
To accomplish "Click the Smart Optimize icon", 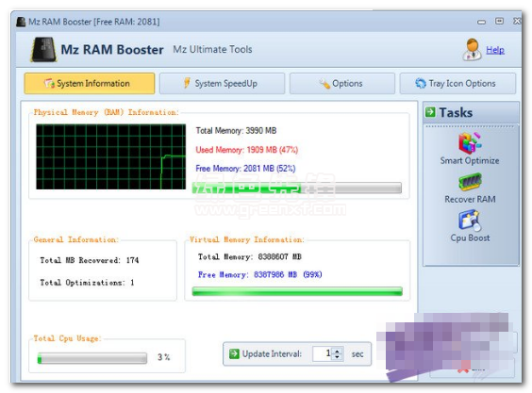I will [x=470, y=142].
